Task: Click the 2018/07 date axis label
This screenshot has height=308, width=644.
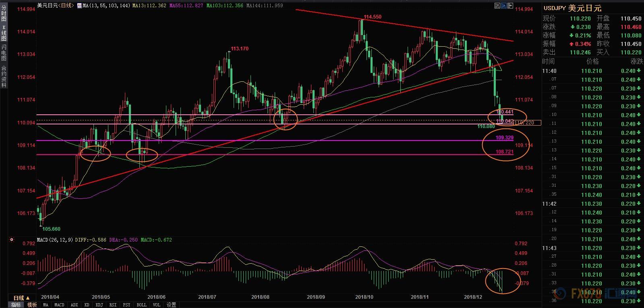Action: (x=207, y=297)
